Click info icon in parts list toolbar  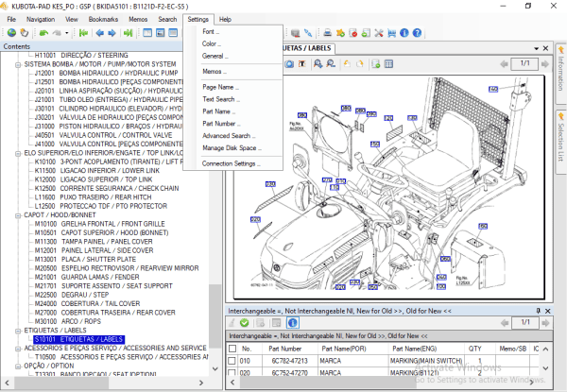293,323
